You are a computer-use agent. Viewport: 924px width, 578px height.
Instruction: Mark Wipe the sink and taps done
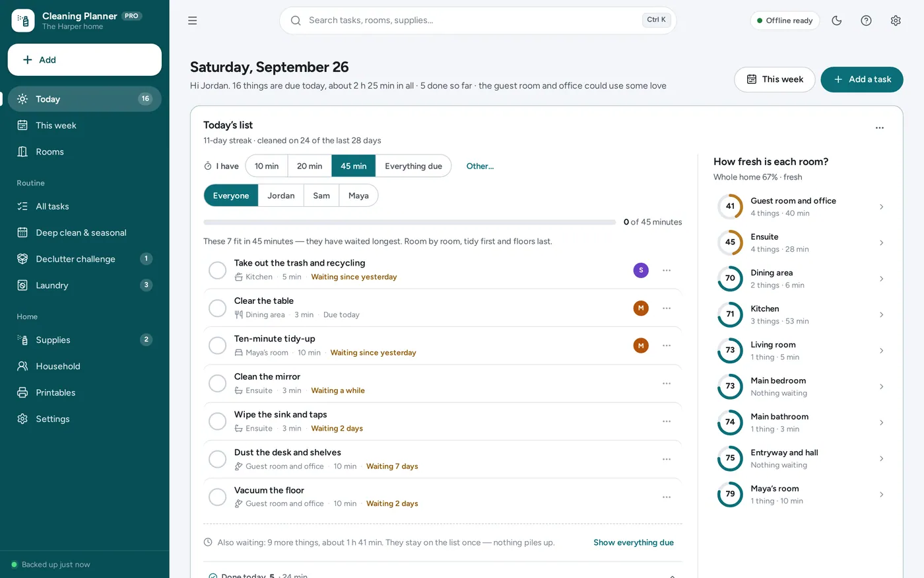[217, 421]
